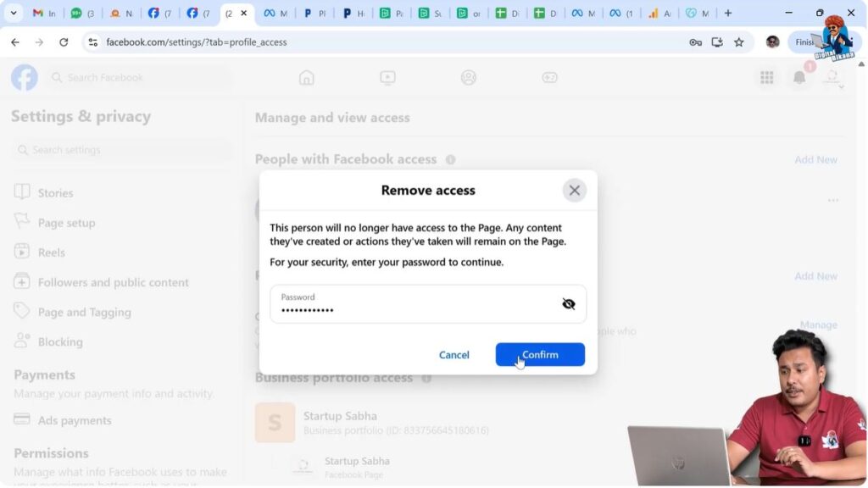Viewport: 868px width, 488px height.
Task: Select Stories in the settings sidebar
Action: [54, 192]
